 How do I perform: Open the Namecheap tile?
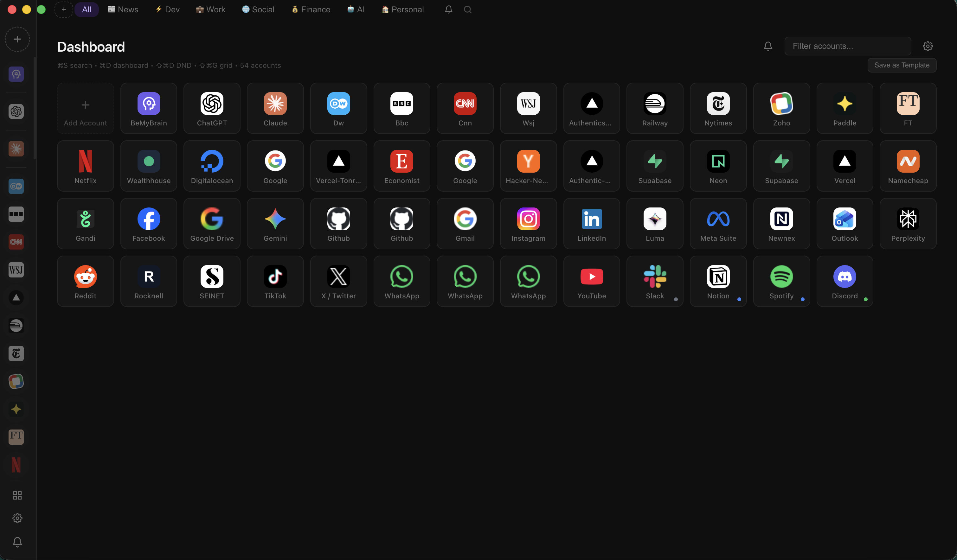pos(908,166)
